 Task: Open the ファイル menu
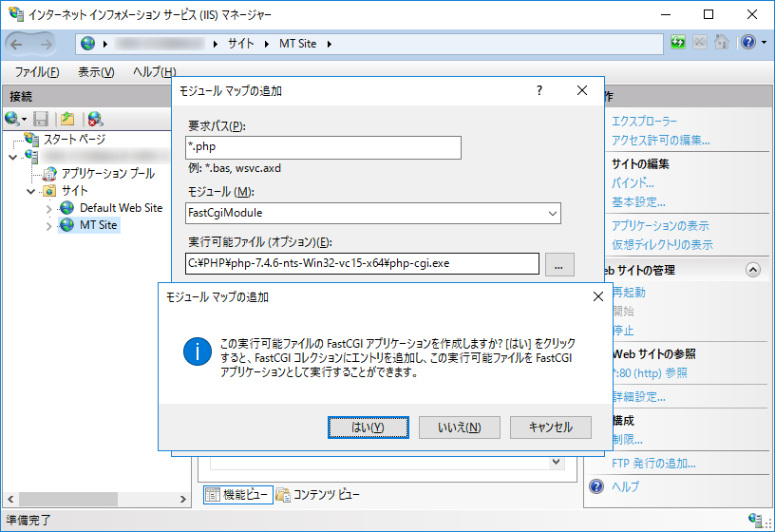point(37,72)
